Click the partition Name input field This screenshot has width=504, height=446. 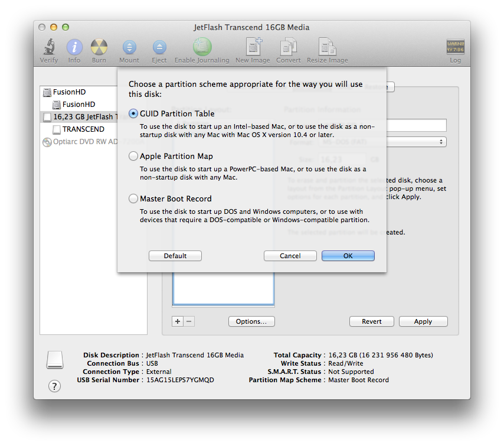click(x=416, y=125)
